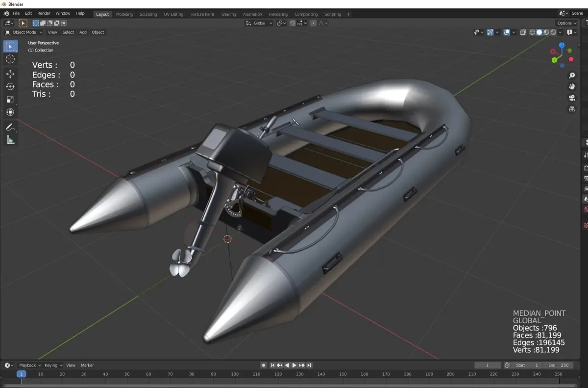Select the Select Box tool
Screen dimensions: 588x388
tap(10, 47)
